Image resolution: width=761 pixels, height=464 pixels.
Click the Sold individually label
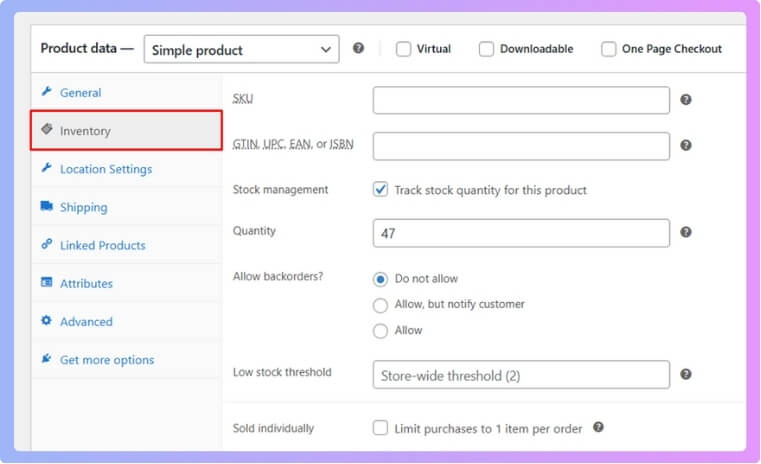[x=273, y=428]
